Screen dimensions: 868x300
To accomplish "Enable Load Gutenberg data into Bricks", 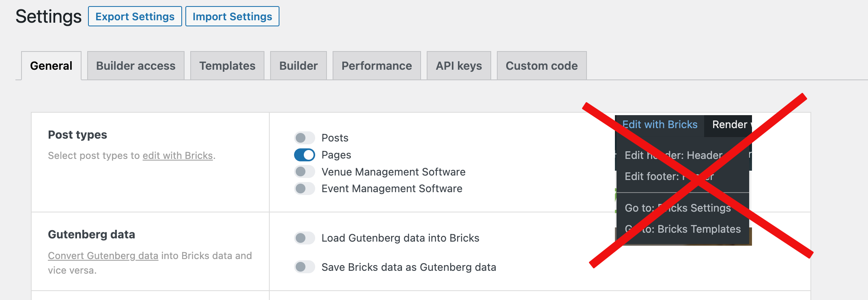I will point(304,238).
